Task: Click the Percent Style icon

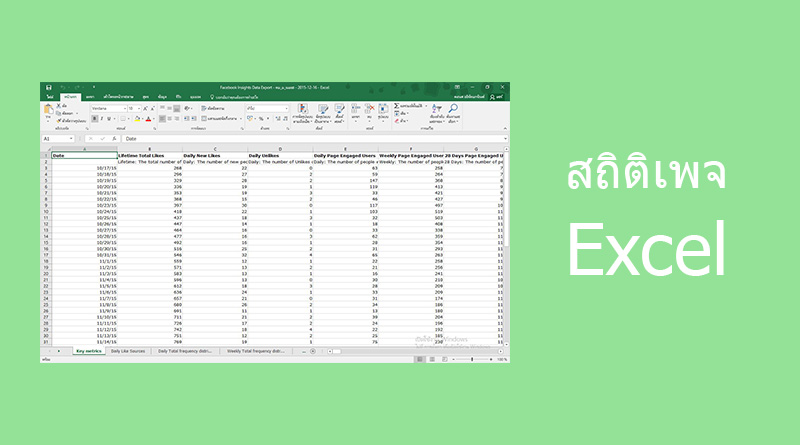Action: click(261, 119)
